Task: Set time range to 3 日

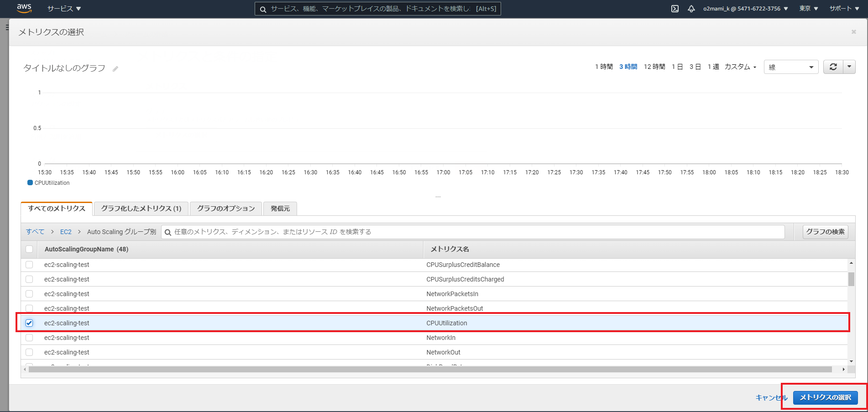Action: (x=695, y=67)
